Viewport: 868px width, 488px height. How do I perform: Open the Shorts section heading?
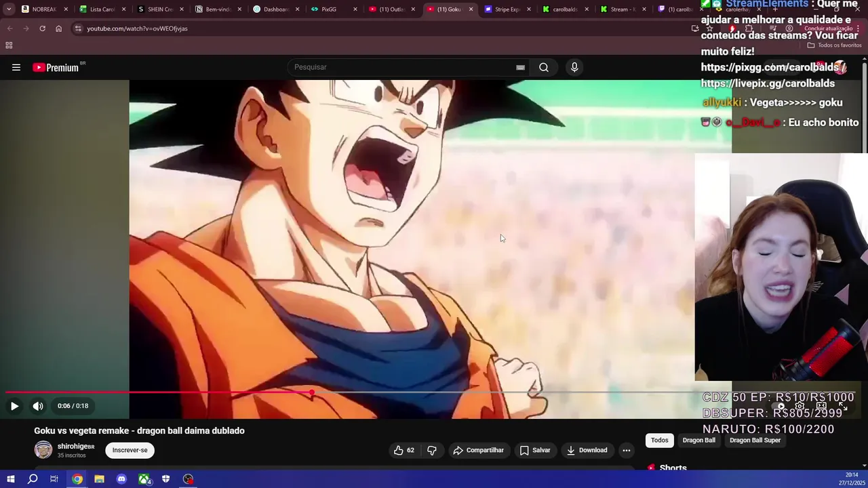(673, 468)
